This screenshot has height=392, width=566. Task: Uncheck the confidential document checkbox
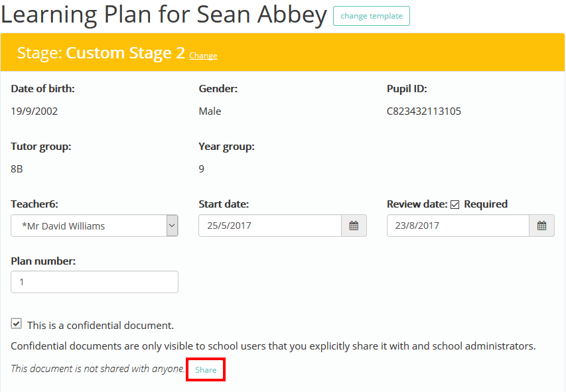[16, 324]
